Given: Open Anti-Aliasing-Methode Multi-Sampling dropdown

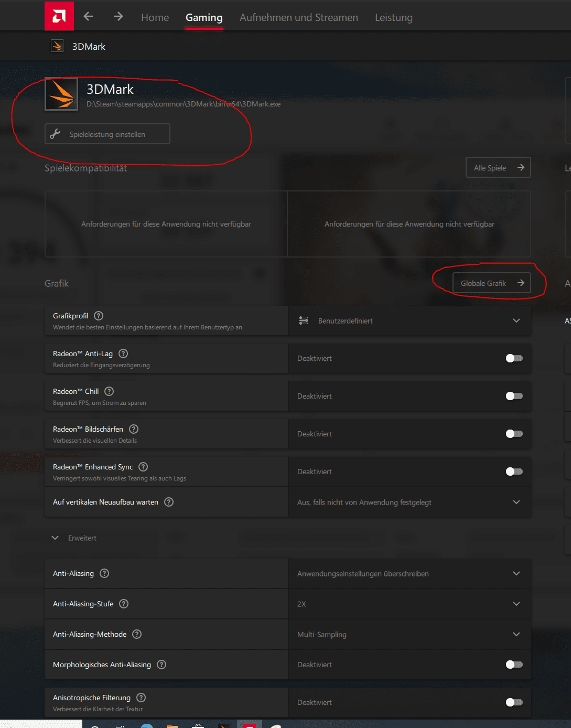Looking at the screenshot, I should [410, 634].
